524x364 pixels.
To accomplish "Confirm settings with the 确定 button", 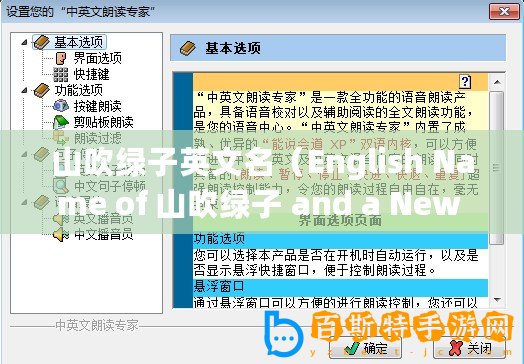I will [367, 348].
